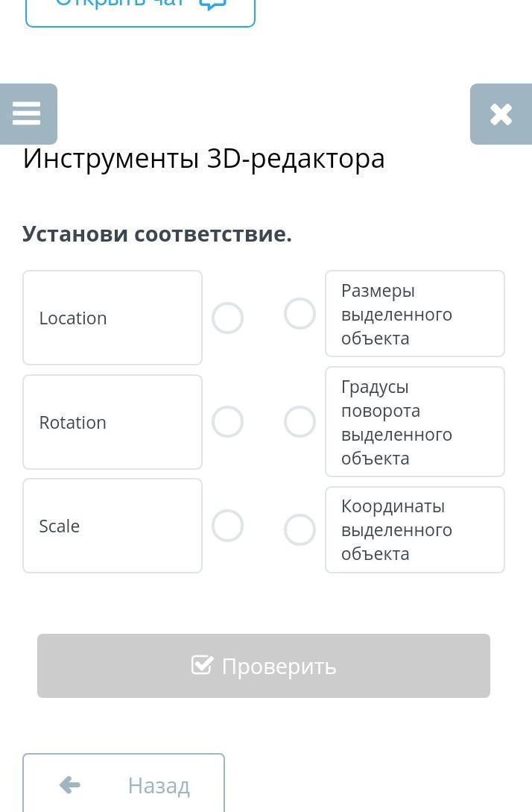Viewport: 532px width, 812px height.
Task: Click the left arrow icon on Назад
Action: [x=70, y=784]
